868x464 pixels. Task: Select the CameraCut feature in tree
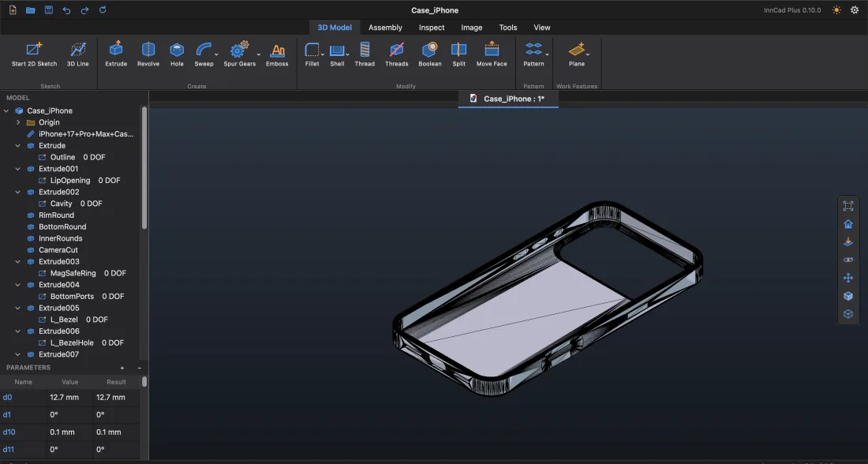58,250
